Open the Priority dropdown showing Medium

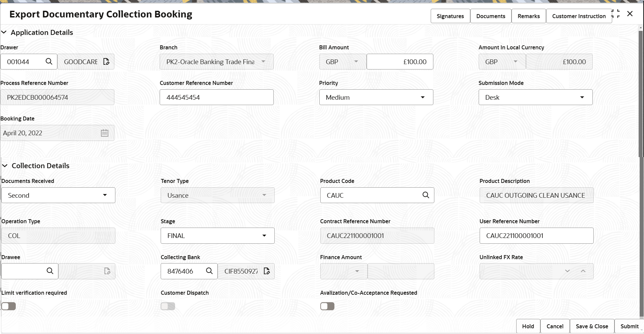coord(376,97)
